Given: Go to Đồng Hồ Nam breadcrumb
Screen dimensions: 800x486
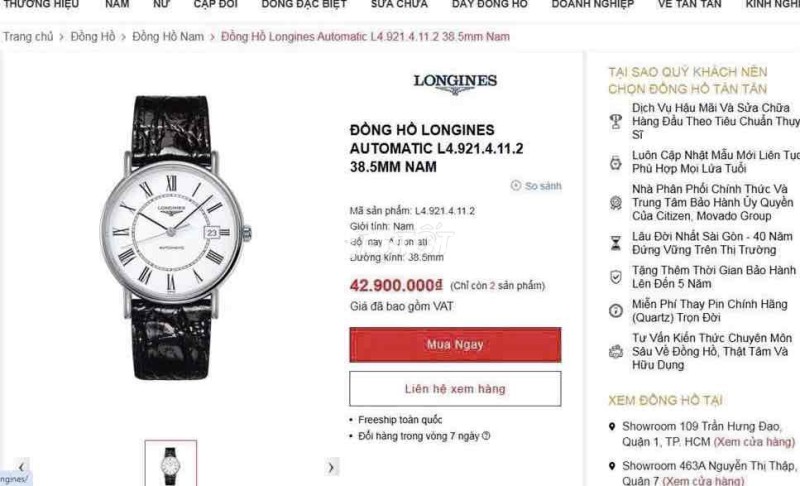Looking at the screenshot, I should 168,37.
